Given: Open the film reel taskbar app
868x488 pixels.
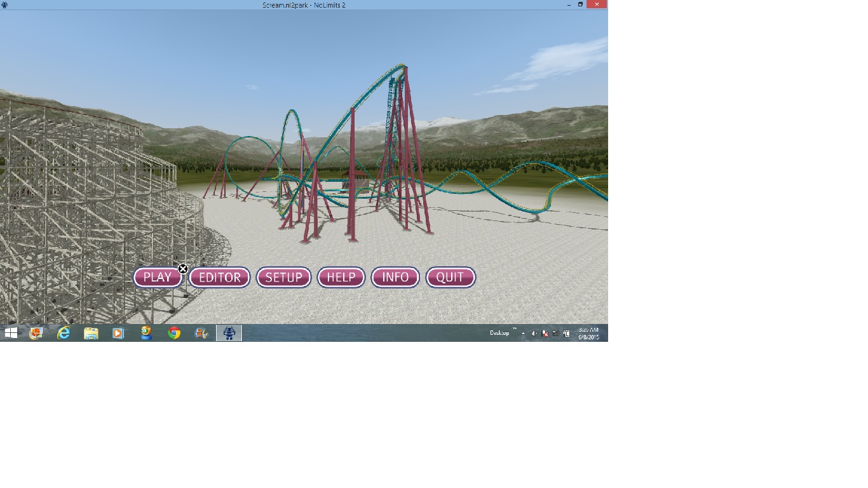Looking at the screenshot, I should pyautogui.click(x=201, y=333).
